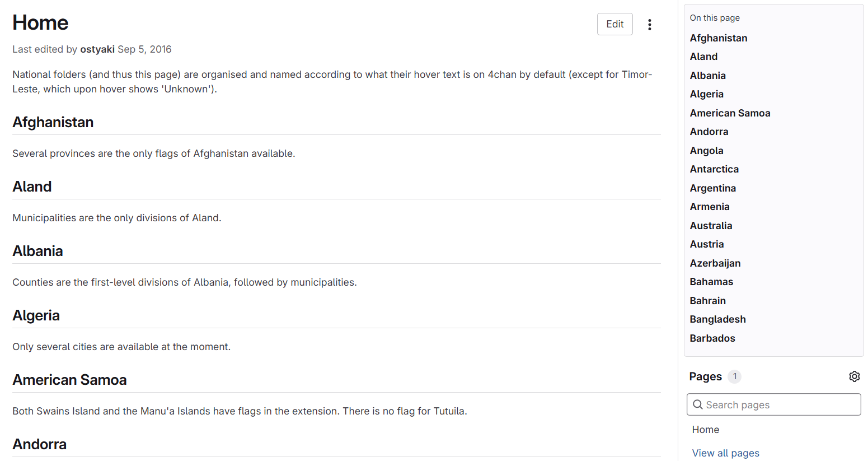Screen dimensions: 868x461
Task: Jump to Azerbaijan in the table of contents
Action: tap(715, 263)
